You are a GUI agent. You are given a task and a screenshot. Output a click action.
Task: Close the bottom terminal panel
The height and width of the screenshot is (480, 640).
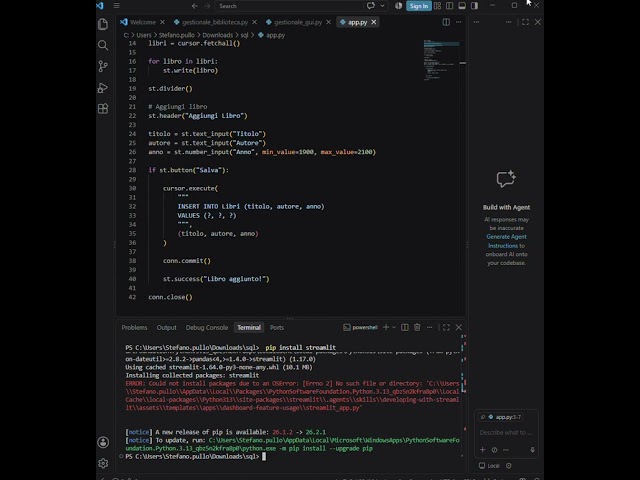click(x=459, y=327)
